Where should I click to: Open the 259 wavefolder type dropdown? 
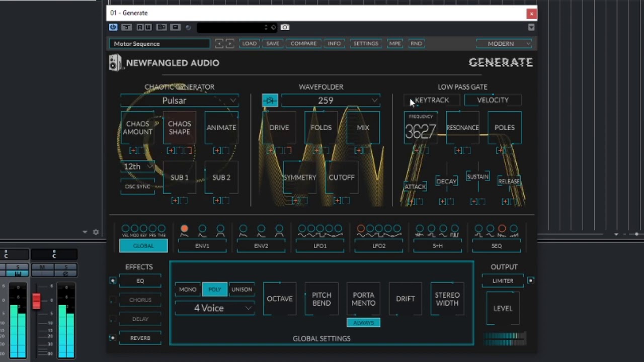click(330, 101)
